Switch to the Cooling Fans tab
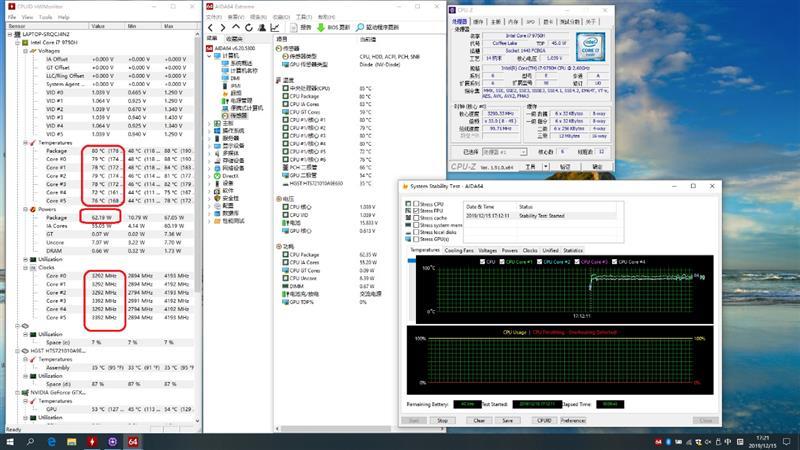Screen dimensions: 800x450 pyautogui.click(x=459, y=250)
